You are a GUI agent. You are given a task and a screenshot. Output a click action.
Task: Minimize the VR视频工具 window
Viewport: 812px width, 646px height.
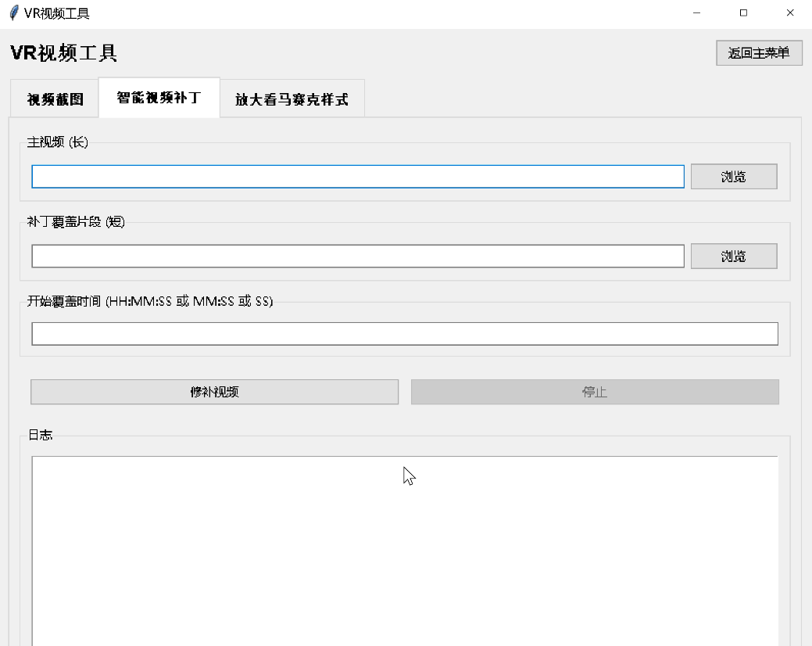click(696, 13)
